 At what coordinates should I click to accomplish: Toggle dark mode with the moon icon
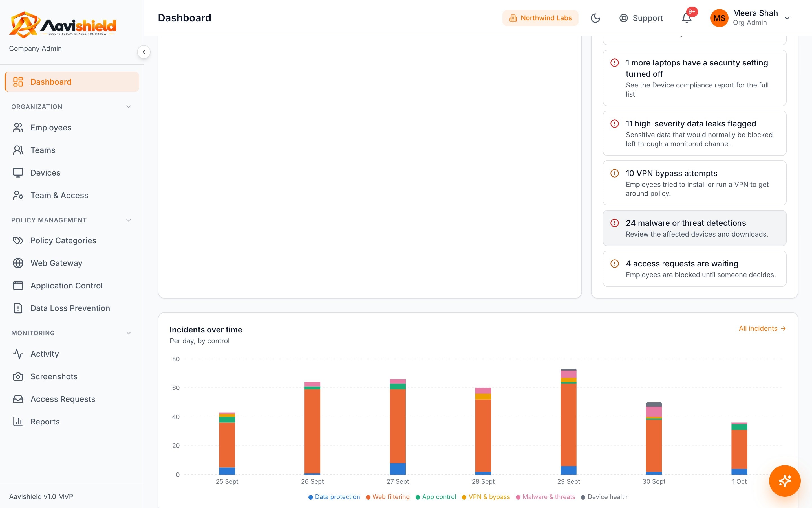[x=595, y=18]
